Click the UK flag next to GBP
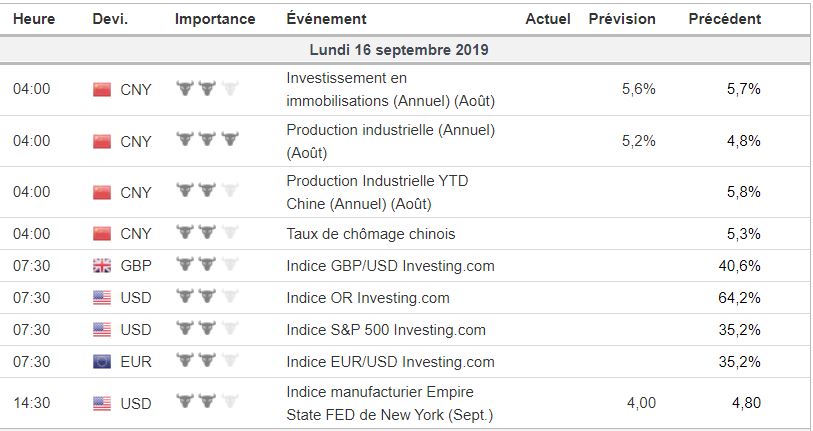This screenshot has width=813, height=431. click(x=101, y=266)
